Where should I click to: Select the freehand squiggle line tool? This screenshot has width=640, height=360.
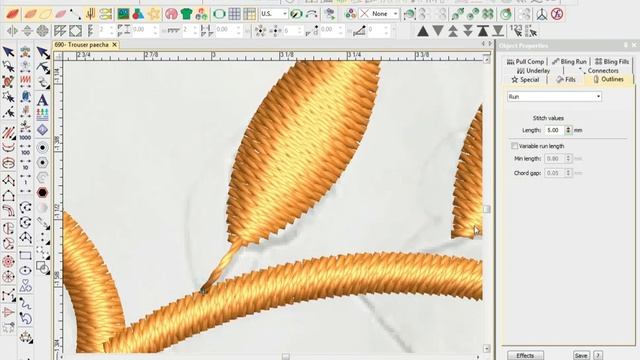[x=25, y=304]
